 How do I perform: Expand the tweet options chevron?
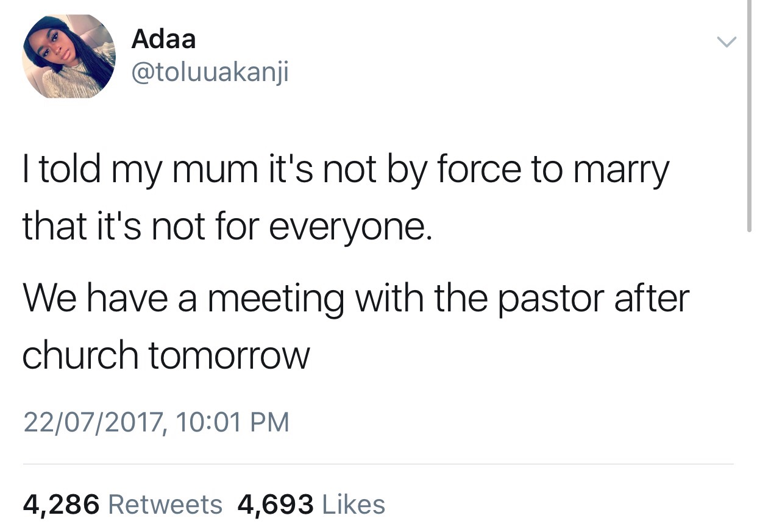click(725, 42)
